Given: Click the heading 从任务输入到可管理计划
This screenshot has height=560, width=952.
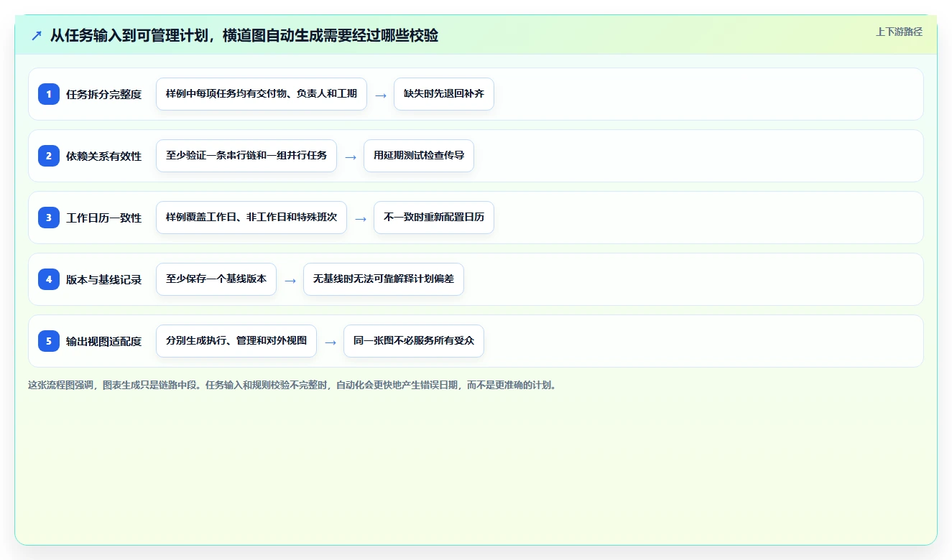Looking at the screenshot, I should pyautogui.click(x=244, y=35).
